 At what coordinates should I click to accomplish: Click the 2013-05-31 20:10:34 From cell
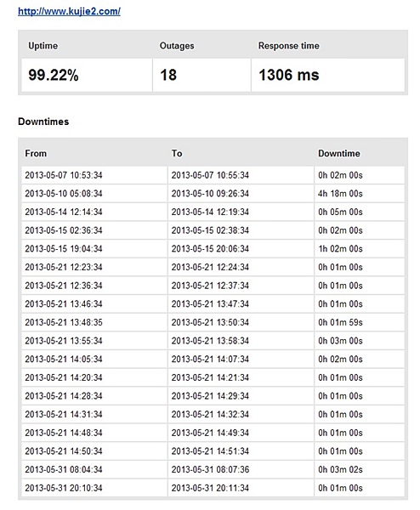[94, 488]
